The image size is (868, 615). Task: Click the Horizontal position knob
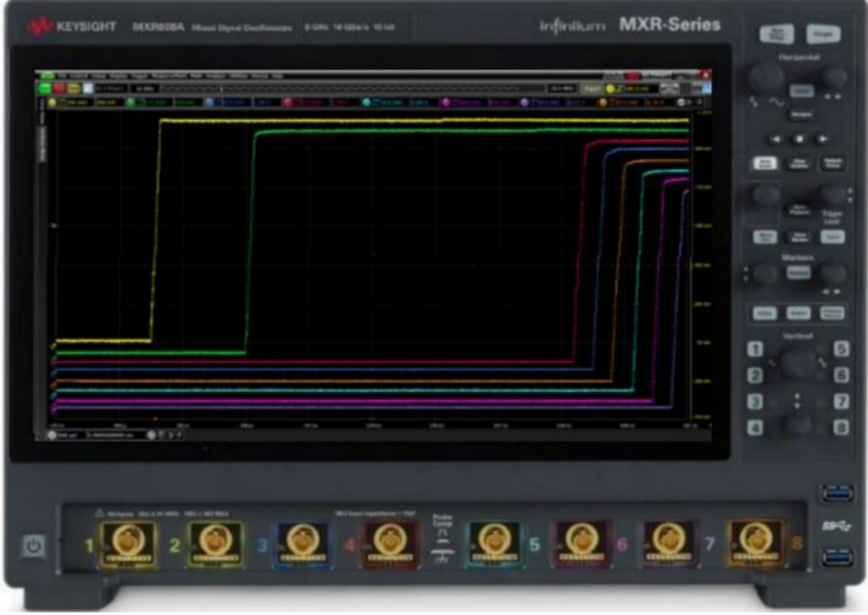(x=834, y=78)
